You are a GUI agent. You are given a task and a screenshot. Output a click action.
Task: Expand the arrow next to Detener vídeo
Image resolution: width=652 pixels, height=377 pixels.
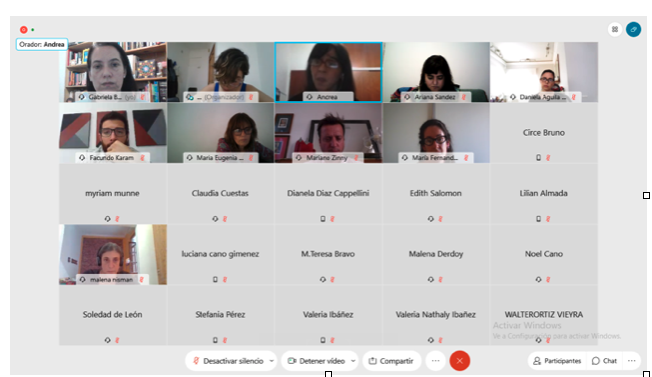tap(353, 361)
